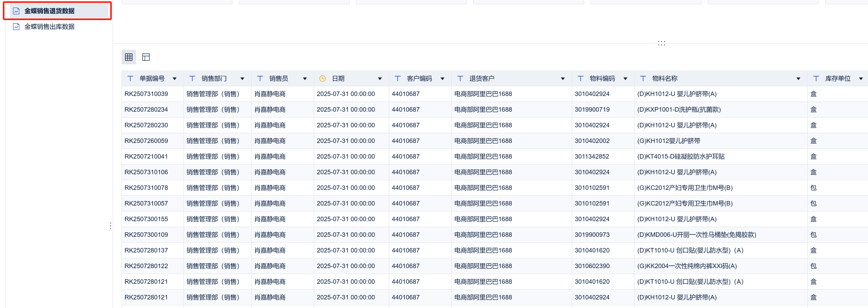Click material name (G)KH1012婴儿护脐带
The image size is (868, 308).
point(669,141)
